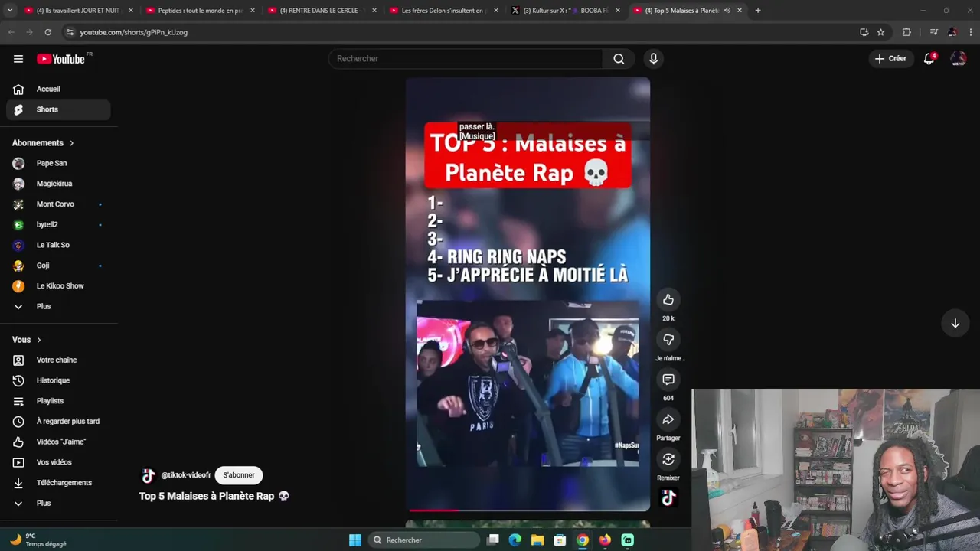This screenshot has height=551, width=980.
Task: Open Chrome extensions puzzle icon
Action: tap(906, 32)
